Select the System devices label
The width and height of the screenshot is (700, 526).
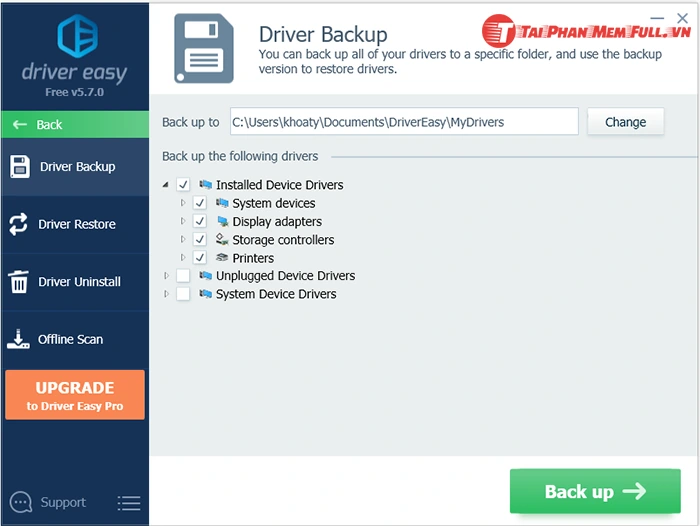click(274, 203)
